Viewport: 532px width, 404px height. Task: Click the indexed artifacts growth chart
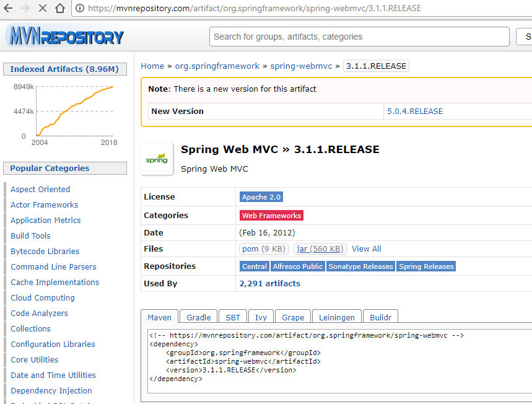(x=65, y=115)
